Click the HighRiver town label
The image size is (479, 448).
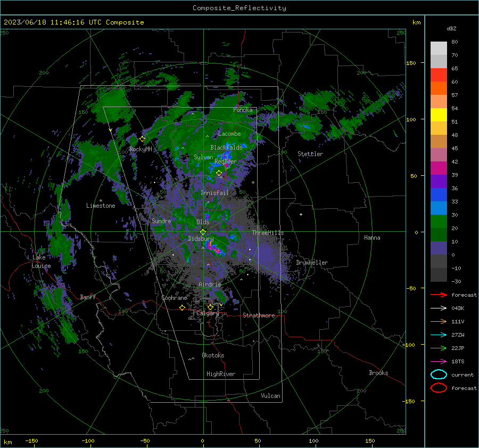tap(221, 374)
